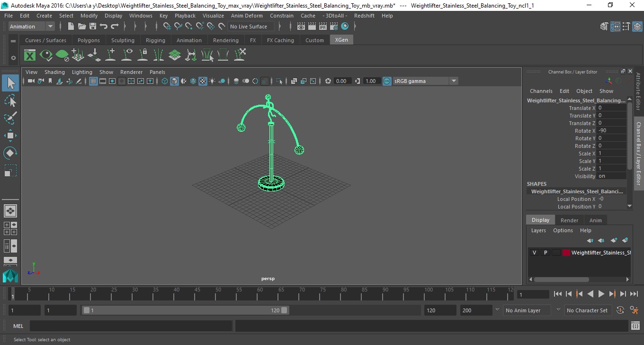Toggle the color management ON button
Image resolution: width=644 pixels, height=345 pixels.
(x=387, y=81)
